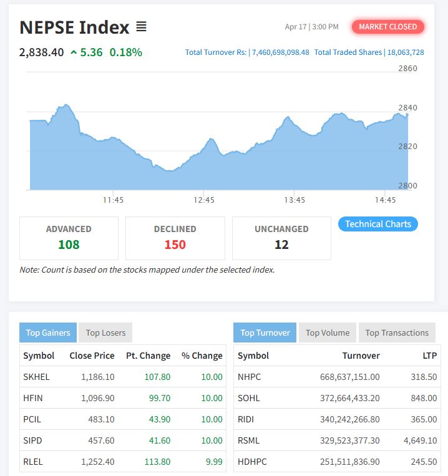Open the HFIN stock symbol
Image resolution: width=448 pixels, height=476 pixels.
33,398
